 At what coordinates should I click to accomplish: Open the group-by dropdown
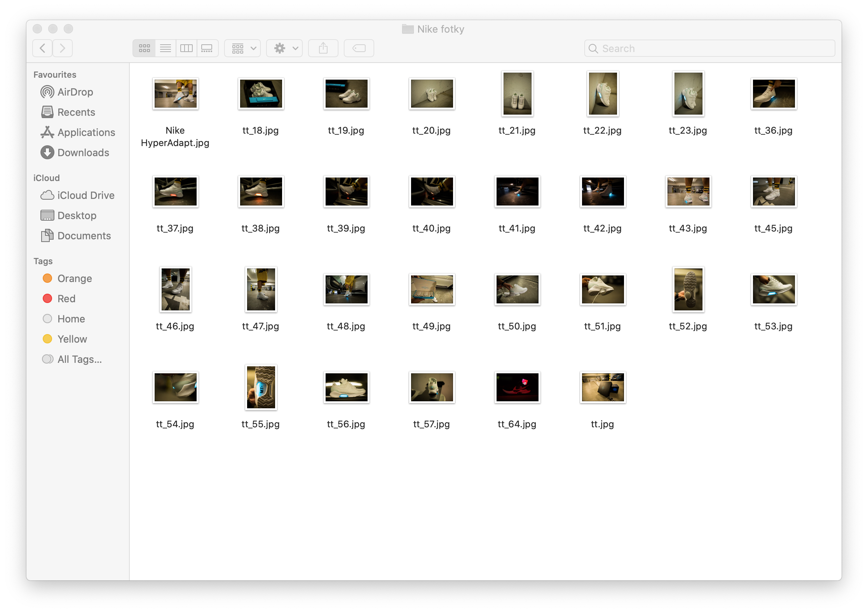tap(242, 48)
